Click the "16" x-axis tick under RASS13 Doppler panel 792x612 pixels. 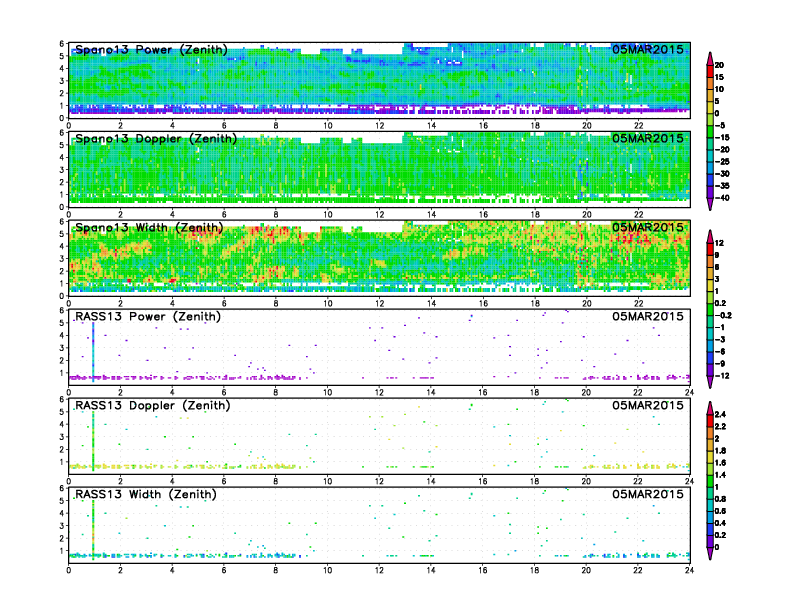click(x=483, y=481)
